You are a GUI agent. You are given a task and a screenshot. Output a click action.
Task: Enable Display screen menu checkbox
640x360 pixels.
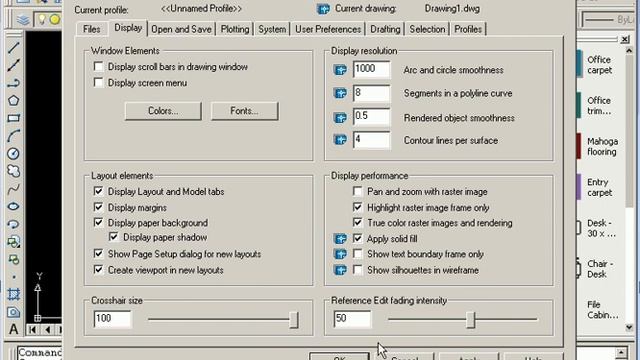98,83
